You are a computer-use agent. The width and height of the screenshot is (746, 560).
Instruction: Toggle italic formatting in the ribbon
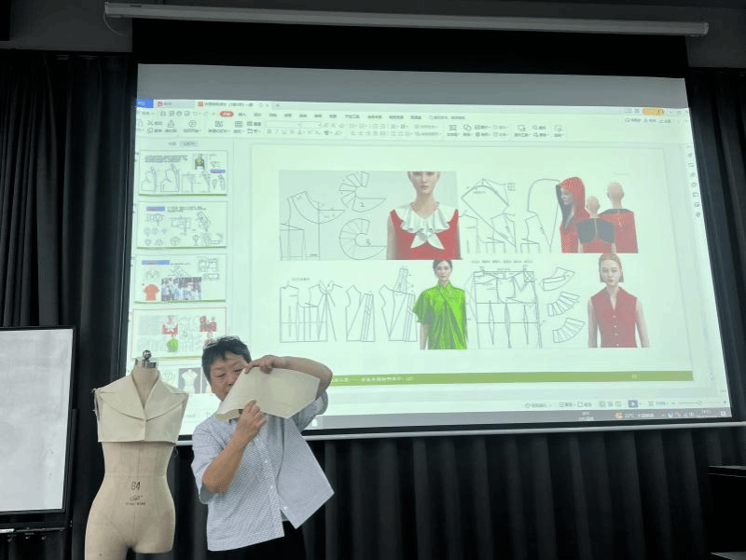coord(276,133)
